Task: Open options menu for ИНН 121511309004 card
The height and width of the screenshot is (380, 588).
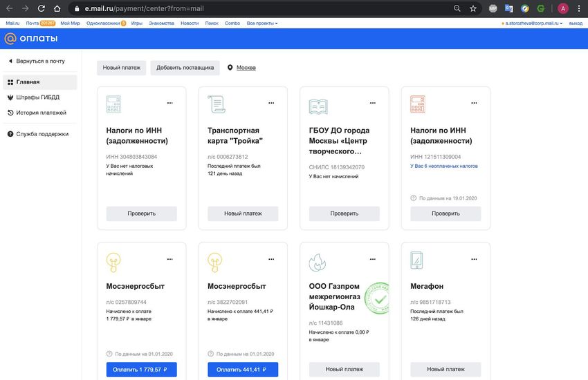Action: point(474,102)
